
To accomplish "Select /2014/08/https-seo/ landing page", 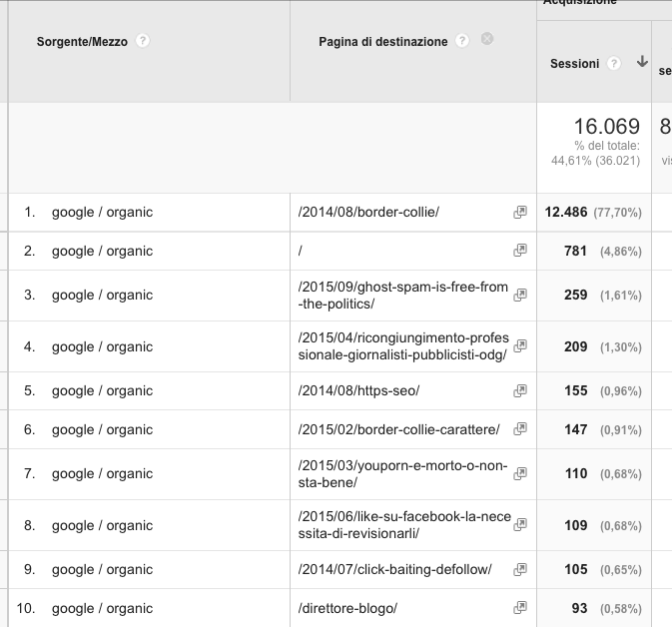I will (358, 390).
